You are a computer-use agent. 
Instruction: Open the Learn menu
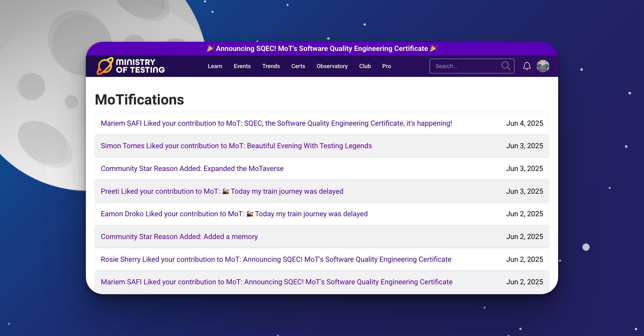pos(215,66)
